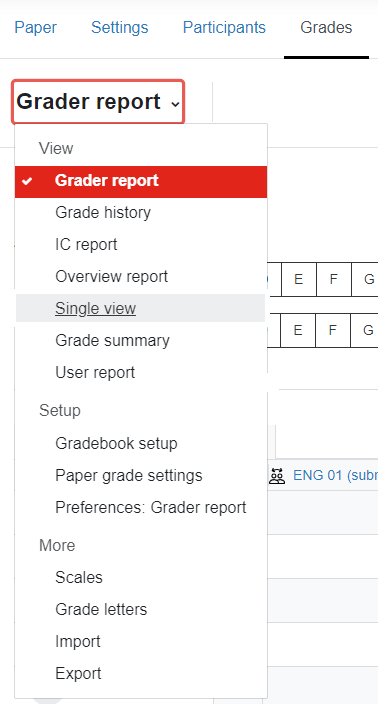Viewport: 378px width, 704px height.
Task: Expand the Grader report dropdown chevron
Action: [x=175, y=104]
